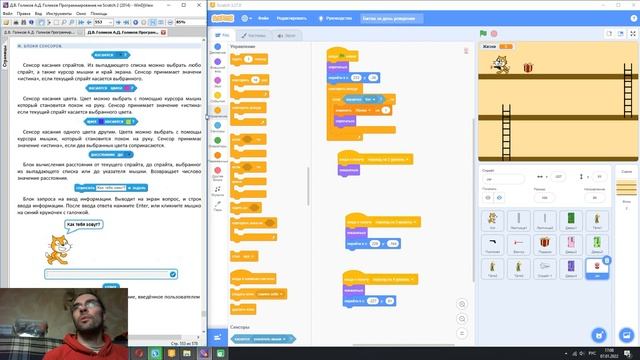
Task: Select the stage backdrop thumbnail
Action: 627,188
